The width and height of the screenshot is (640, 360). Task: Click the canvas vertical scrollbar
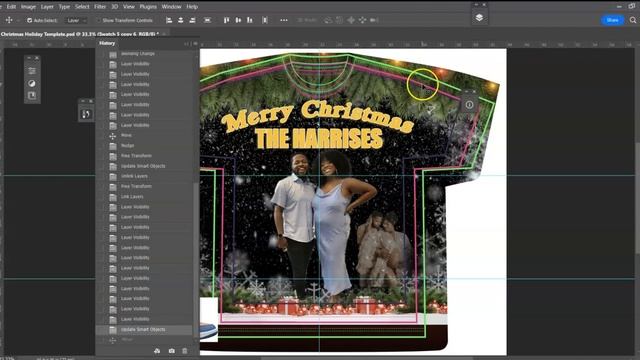point(637,198)
